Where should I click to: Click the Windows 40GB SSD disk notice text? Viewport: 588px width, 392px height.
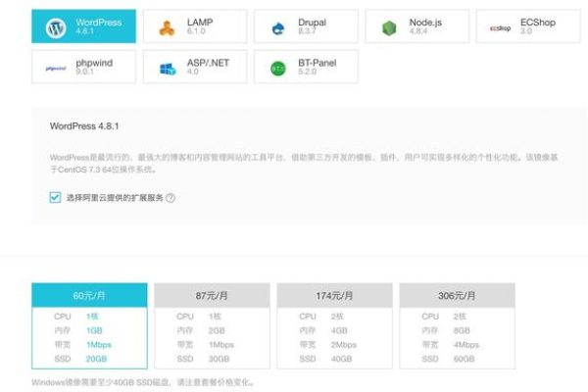click(x=143, y=383)
